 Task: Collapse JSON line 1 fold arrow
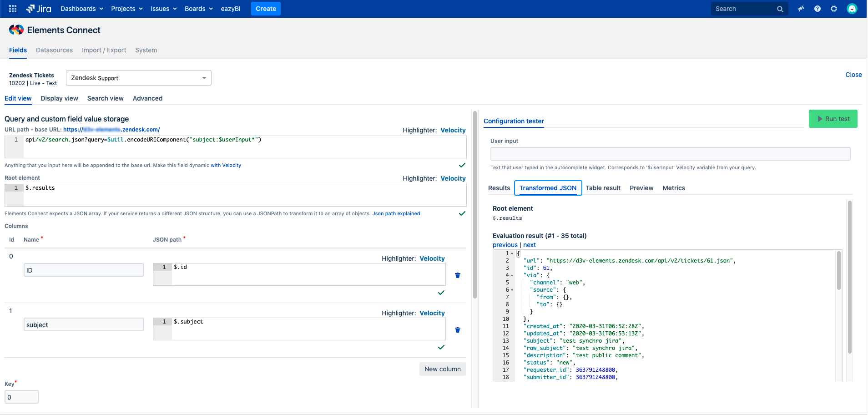tap(512, 254)
